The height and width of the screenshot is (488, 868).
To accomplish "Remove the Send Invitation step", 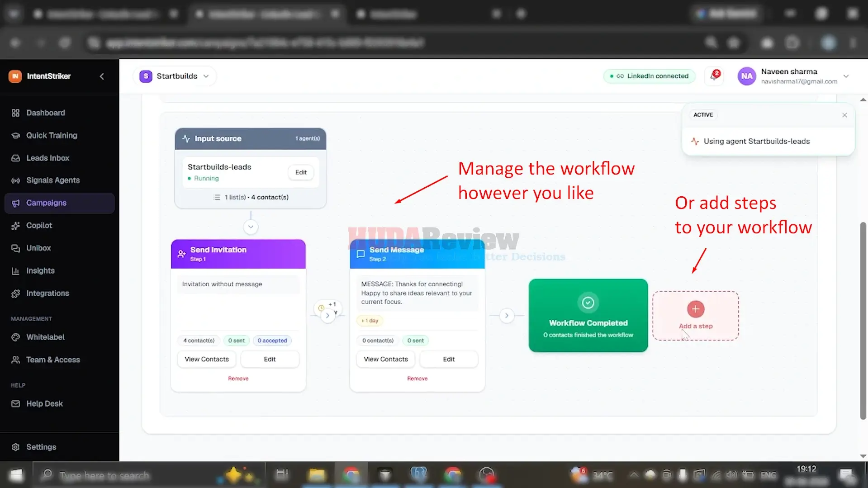I will coord(238,379).
